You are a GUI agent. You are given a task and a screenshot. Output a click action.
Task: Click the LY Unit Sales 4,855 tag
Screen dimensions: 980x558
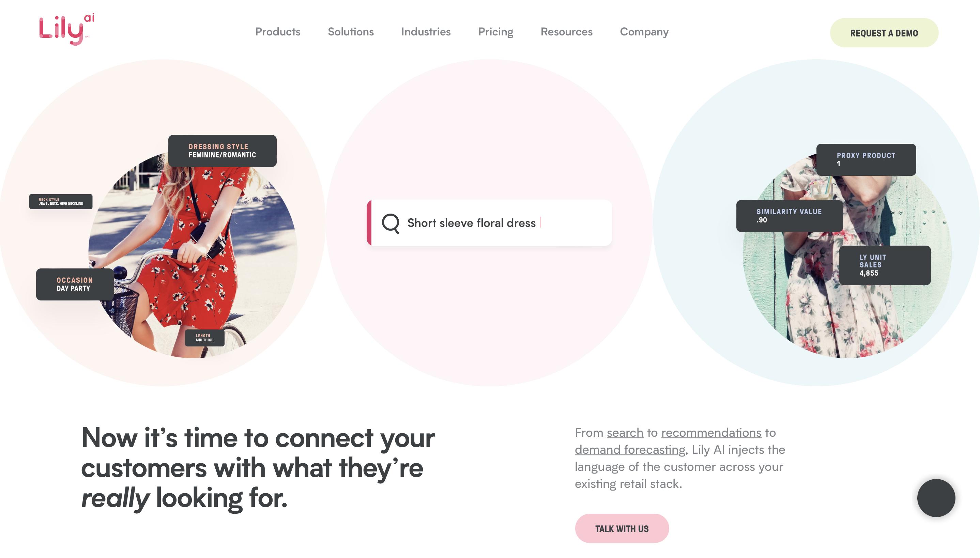[884, 265]
